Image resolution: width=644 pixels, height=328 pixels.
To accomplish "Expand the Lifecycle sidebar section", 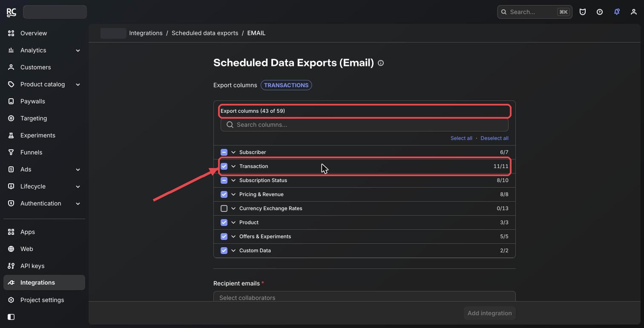I will pos(44,186).
